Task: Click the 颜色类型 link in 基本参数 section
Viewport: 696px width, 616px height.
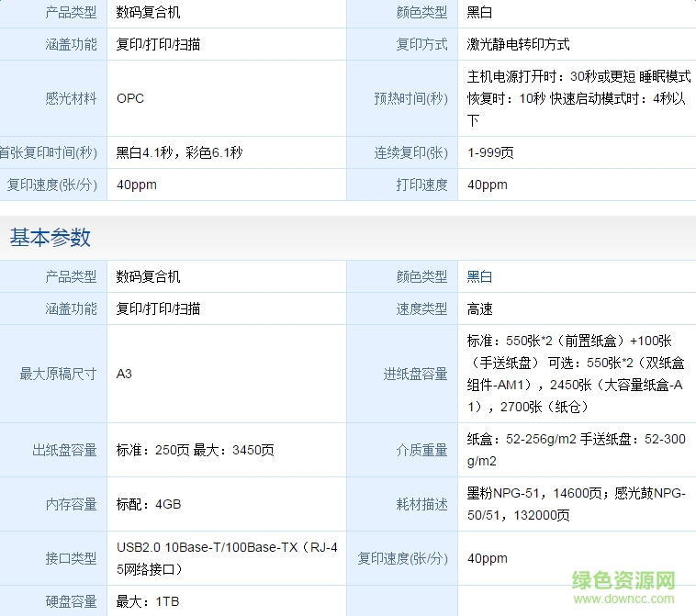Action: tap(421, 276)
